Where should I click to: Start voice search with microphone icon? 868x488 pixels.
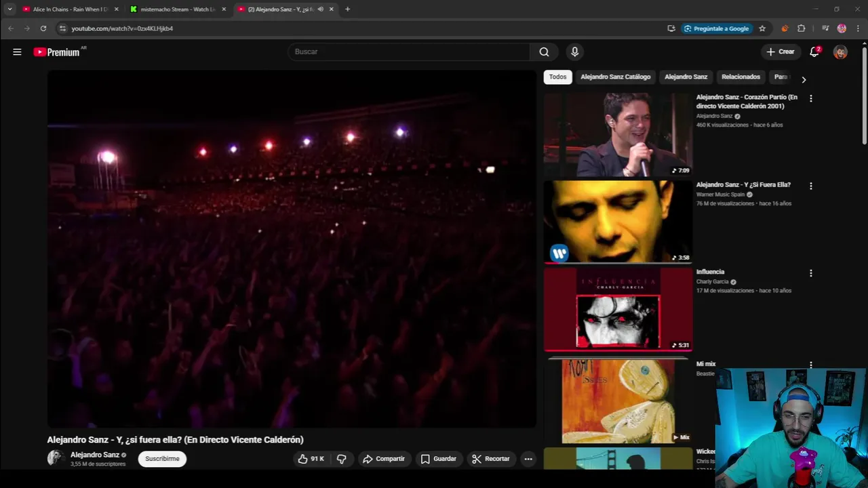tap(574, 52)
